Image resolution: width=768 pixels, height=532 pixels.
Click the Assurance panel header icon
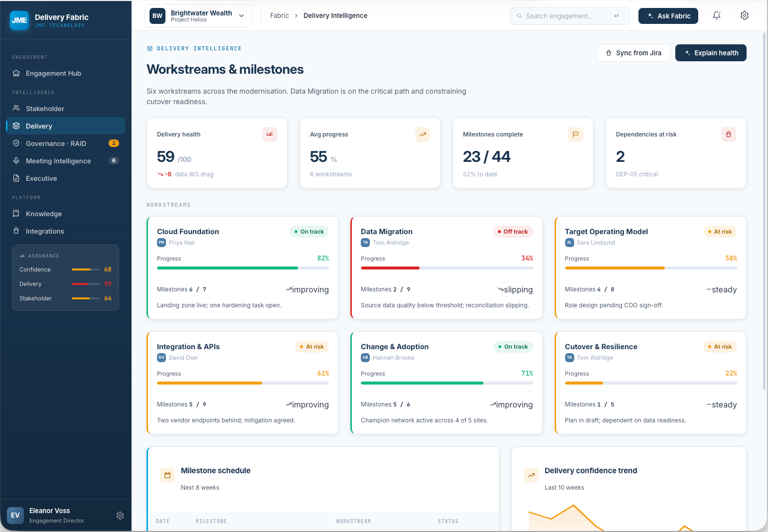click(x=22, y=256)
